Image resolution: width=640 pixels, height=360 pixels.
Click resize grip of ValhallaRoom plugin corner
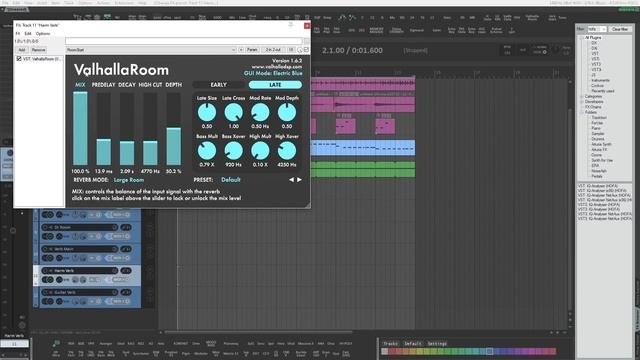click(307, 205)
